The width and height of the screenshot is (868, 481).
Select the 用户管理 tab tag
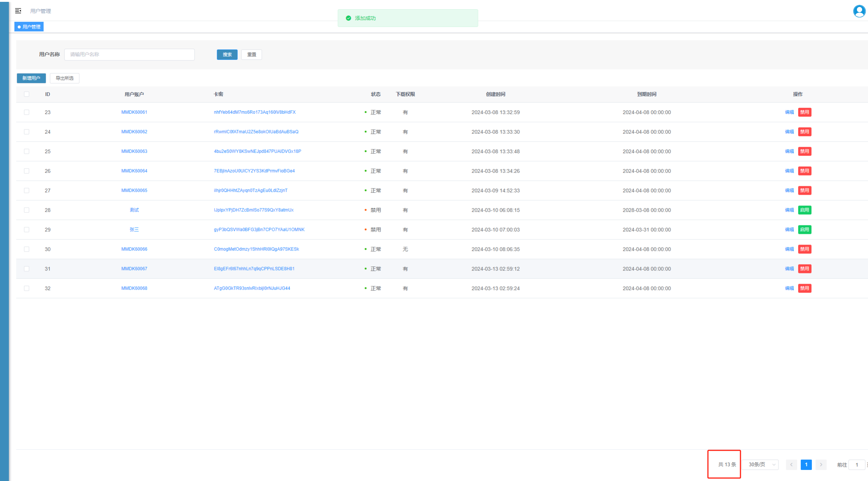pos(29,27)
